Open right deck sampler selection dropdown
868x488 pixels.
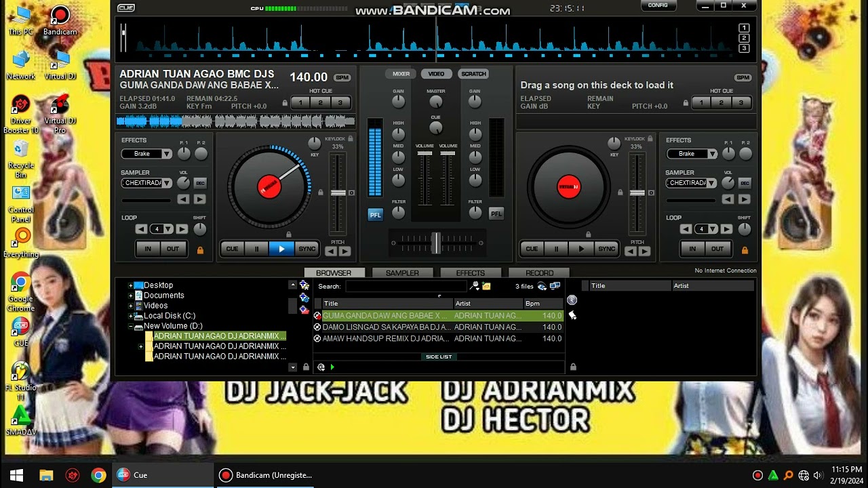712,183
